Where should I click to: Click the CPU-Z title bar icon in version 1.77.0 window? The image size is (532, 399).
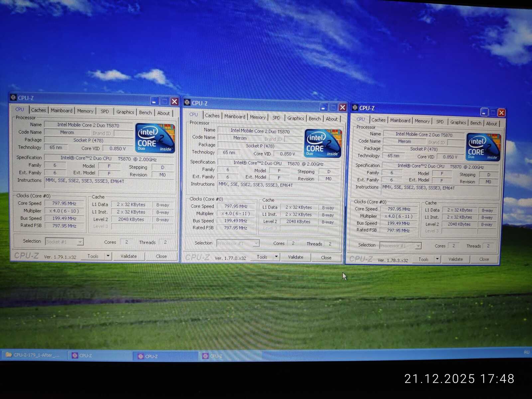pos(187,103)
